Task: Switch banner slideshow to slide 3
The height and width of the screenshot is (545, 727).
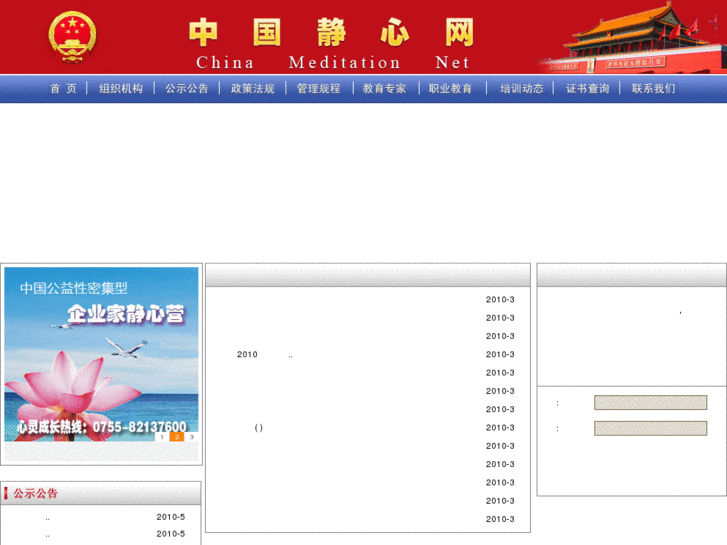Action: [x=191, y=437]
